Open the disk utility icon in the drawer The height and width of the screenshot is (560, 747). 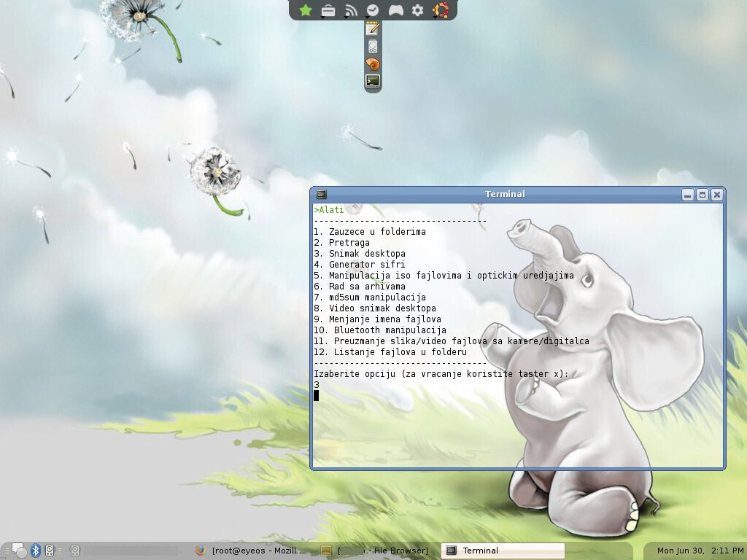pyautogui.click(x=372, y=46)
